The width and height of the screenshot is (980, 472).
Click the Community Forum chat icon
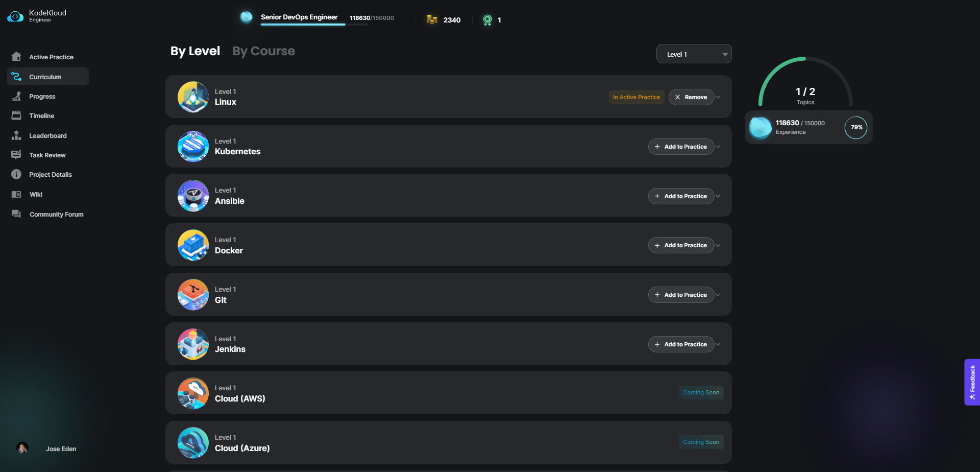(x=16, y=214)
